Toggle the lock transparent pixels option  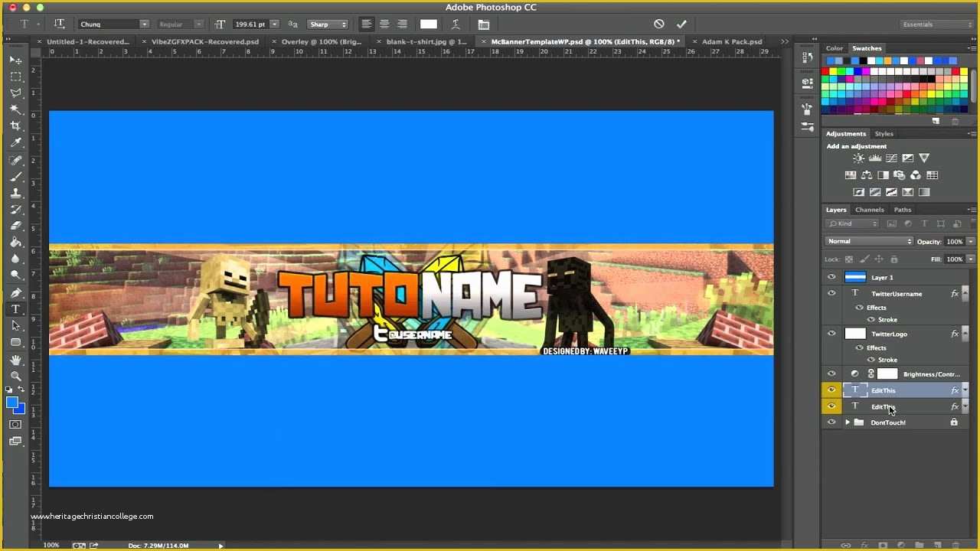click(x=848, y=259)
